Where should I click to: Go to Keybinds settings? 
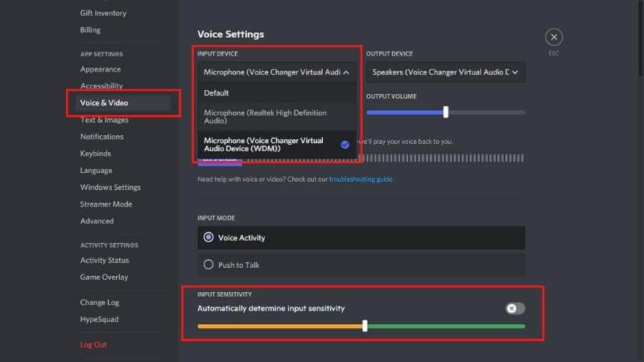pos(96,154)
